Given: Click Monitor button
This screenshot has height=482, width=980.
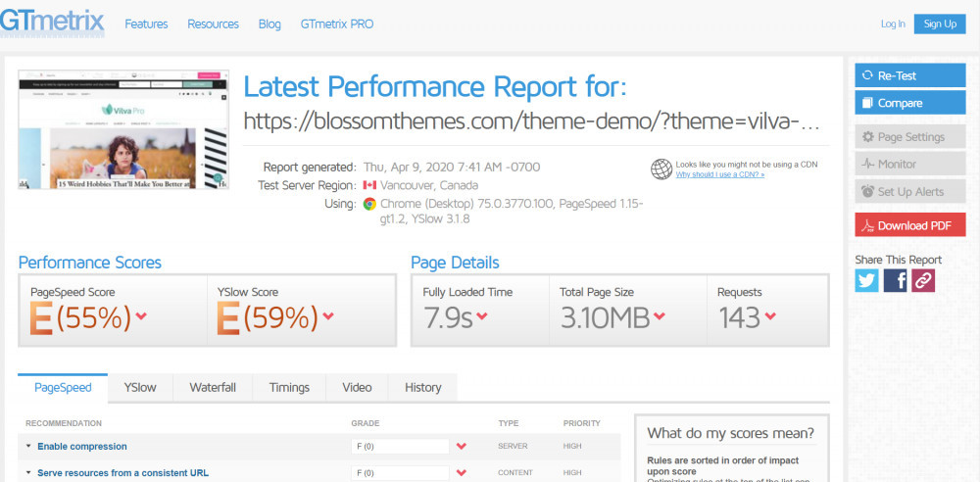Looking at the screenshot, I should coord(910,165).
